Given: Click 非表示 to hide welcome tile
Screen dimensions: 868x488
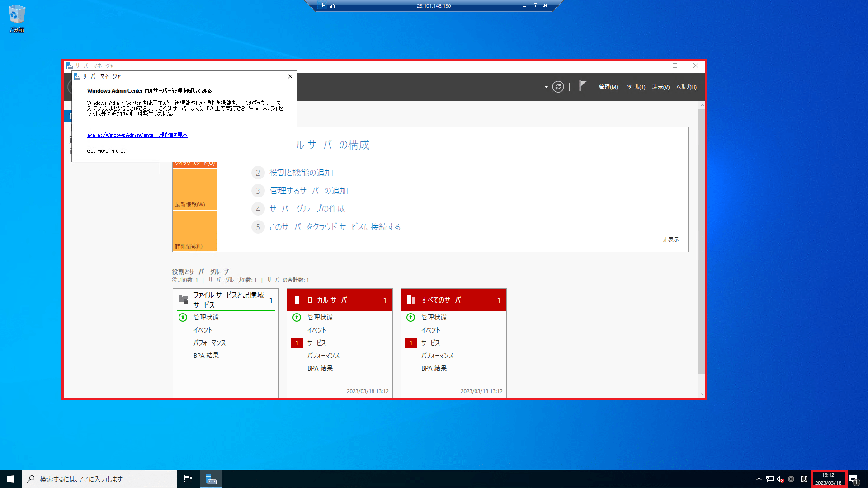Looking at the screenshot, I should coord(671,239).
